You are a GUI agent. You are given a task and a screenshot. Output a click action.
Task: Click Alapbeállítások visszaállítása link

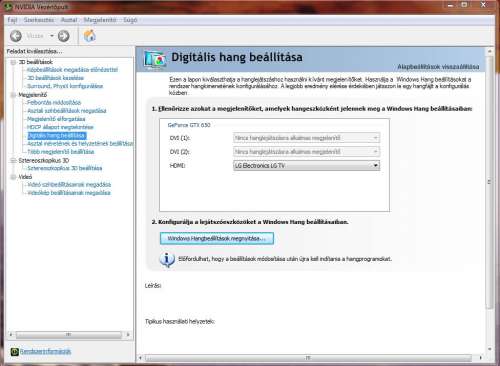(x=438, y=67)
